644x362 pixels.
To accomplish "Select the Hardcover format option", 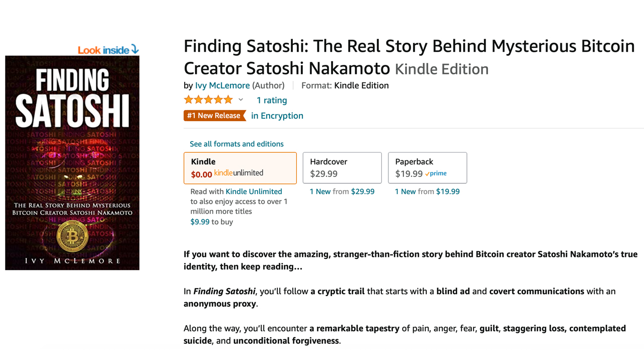I will [342, 167].
